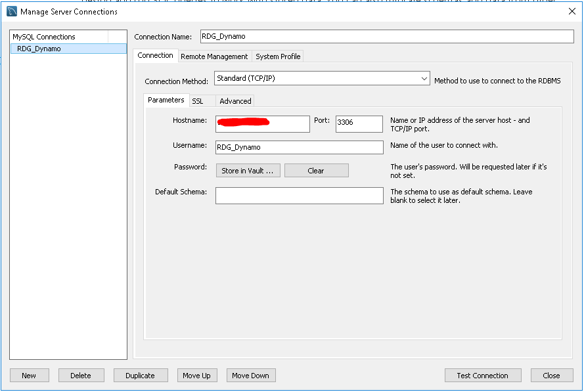
Task: Click into the Hostname field
Action: click(263, 123)
